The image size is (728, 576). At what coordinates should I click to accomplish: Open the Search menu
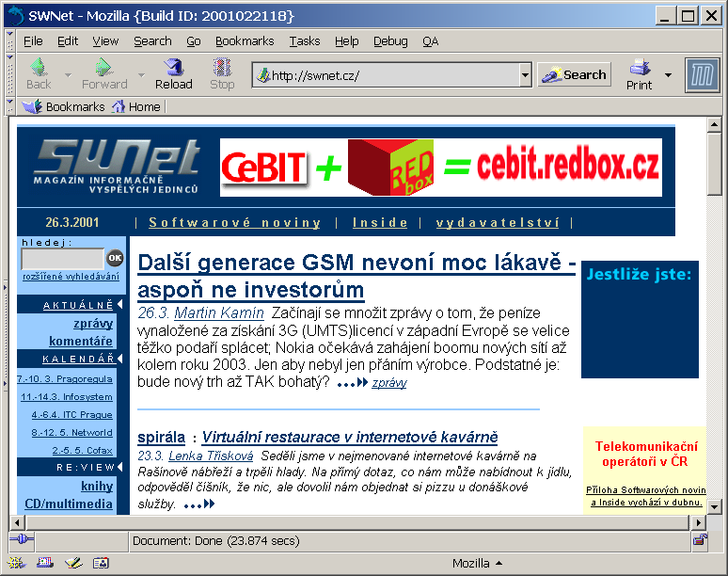[x=152, y=41]
